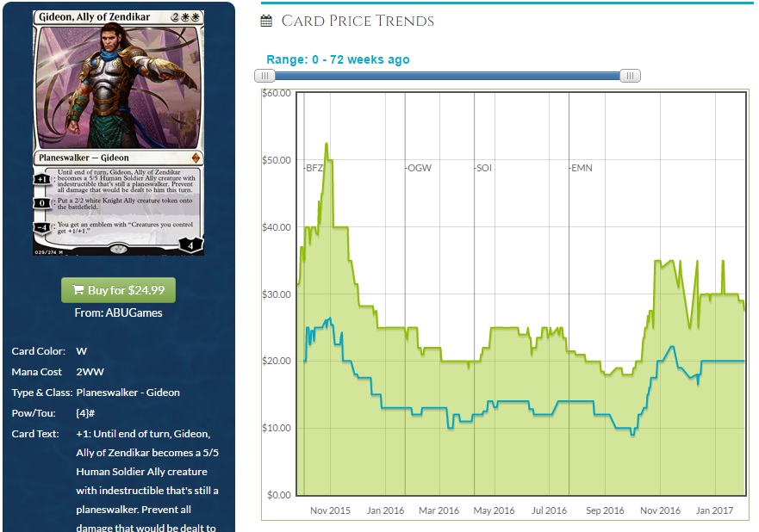Click the '$20.00' y-axis label
759x532 pixels.
coord(277,361)
